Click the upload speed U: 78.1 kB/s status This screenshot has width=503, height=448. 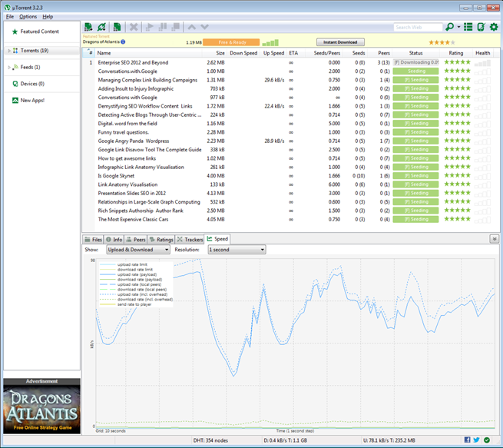tap(389, 440)
